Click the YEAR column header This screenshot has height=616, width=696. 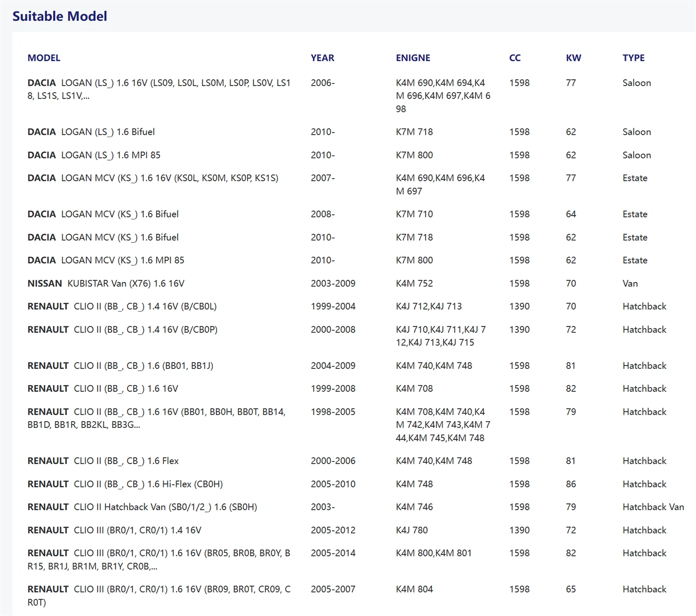(x=322, y=58)
